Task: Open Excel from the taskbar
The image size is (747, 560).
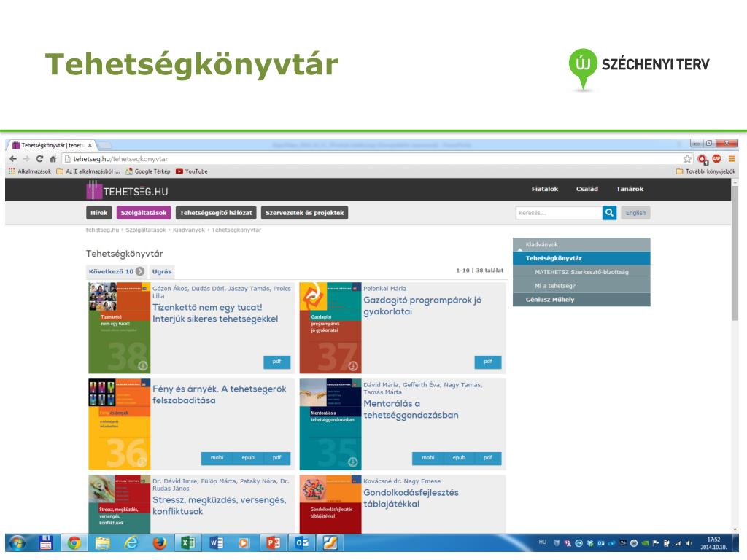Action: pos(187,542)
